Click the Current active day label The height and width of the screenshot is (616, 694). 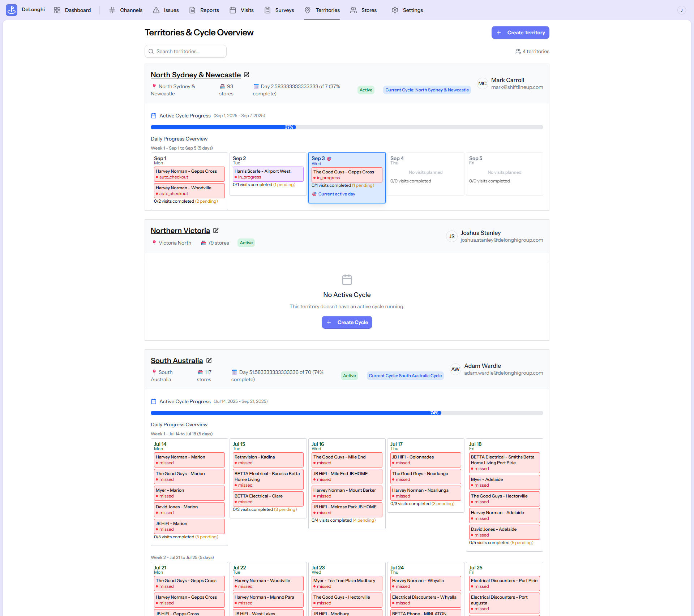337,194
